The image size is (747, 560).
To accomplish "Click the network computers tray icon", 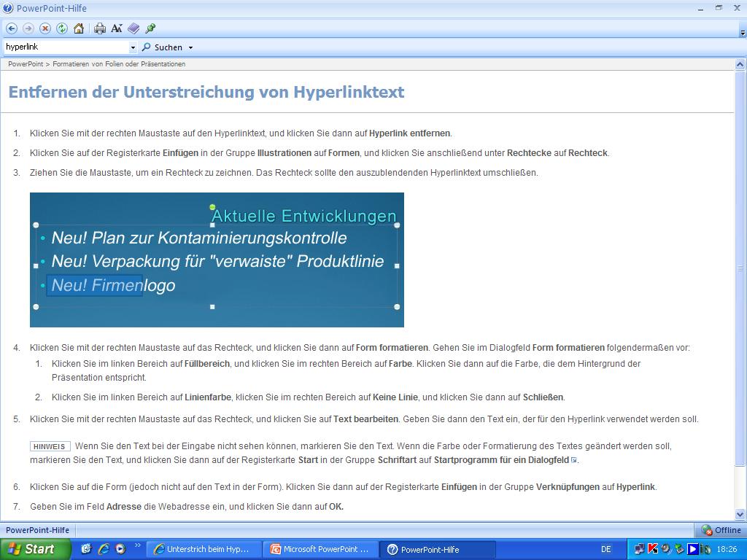I will [x=639, y=550].
